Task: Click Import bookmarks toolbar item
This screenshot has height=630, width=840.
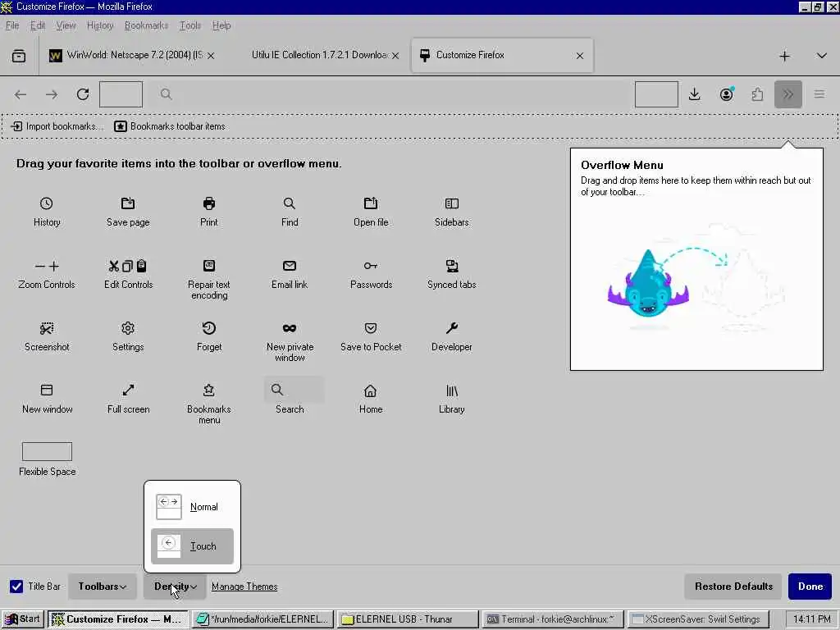Action: tap(57, 126)
